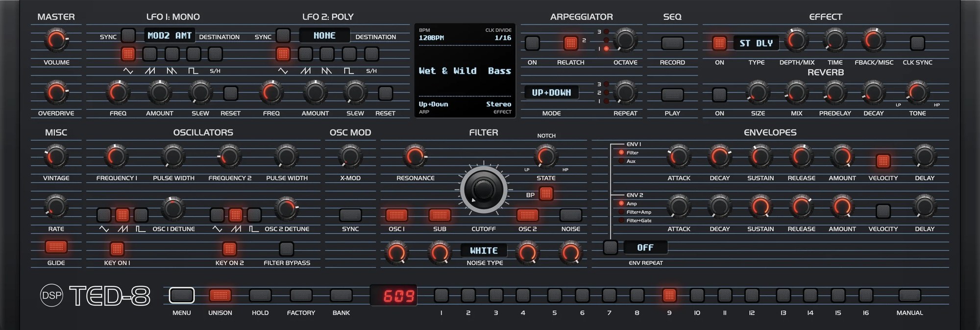
Task: Open the MENU button
Action: 181,295
